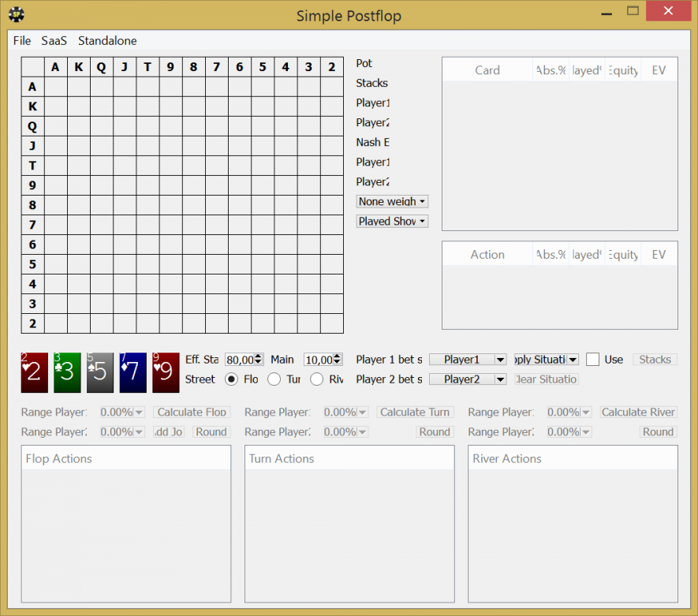Image resolution: width=698 pixels, height=616 pixels.
Task: Click the 2 of hearts board card
Action: point(34,372)
